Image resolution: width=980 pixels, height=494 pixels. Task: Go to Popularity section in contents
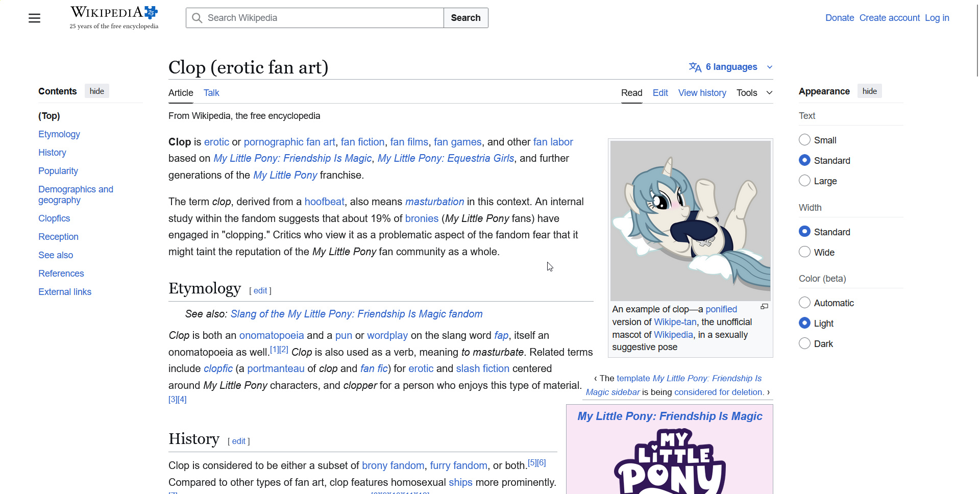click(x=58, y=171)
